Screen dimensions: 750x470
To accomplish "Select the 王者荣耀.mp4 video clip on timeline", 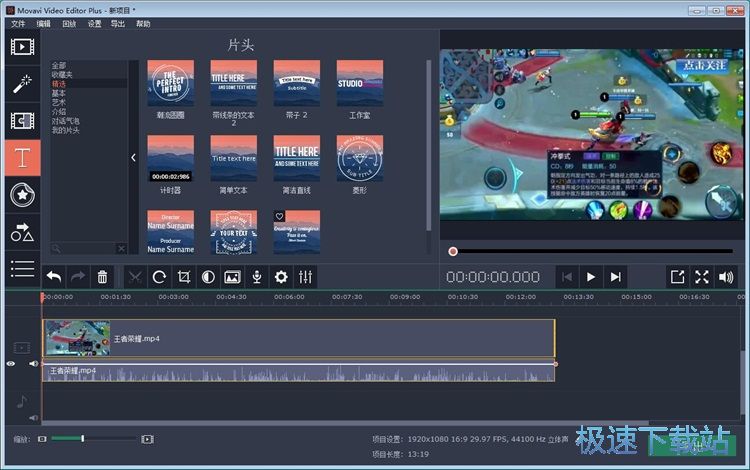I will click(299, 338).
